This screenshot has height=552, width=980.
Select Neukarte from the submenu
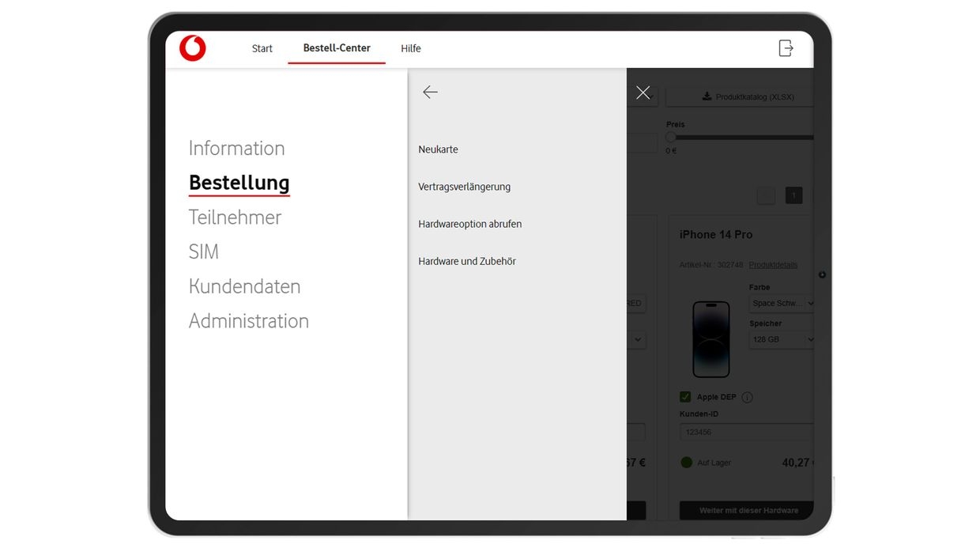pos(439,149)
